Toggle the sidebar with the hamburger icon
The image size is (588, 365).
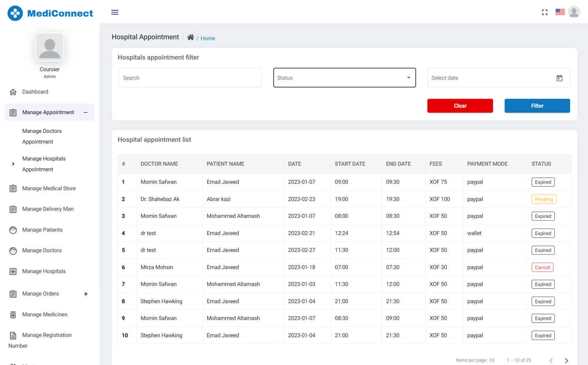click(115, 12)
